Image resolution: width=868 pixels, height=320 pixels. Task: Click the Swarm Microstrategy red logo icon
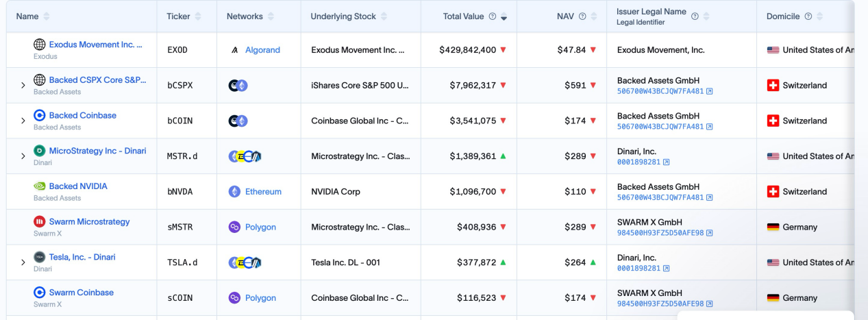point(40,222)
